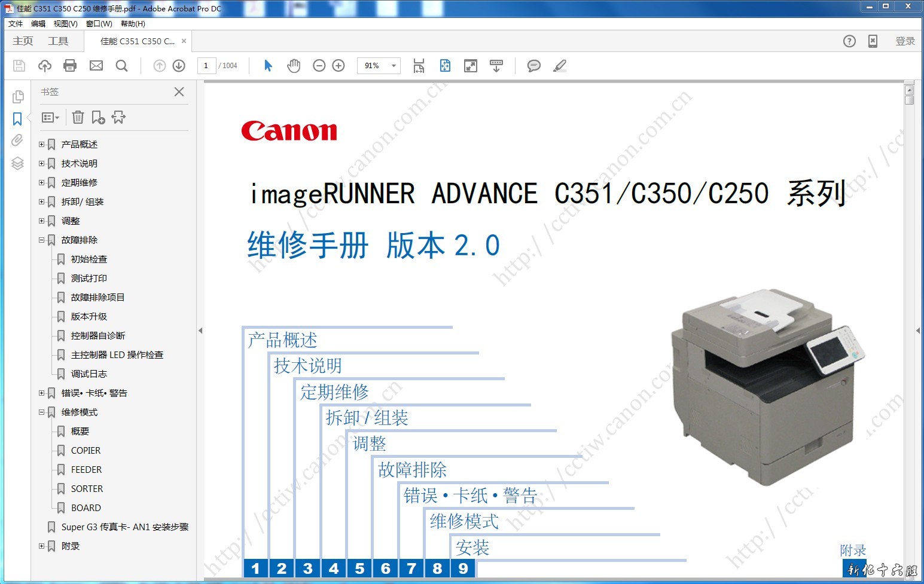Go to next page arrow
The width and height of the screenshot is (924, 584).
(179, 66)
